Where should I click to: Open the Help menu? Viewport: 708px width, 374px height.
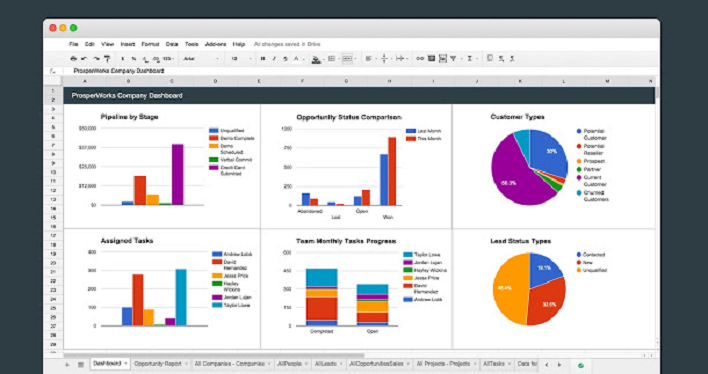(239, 44)
